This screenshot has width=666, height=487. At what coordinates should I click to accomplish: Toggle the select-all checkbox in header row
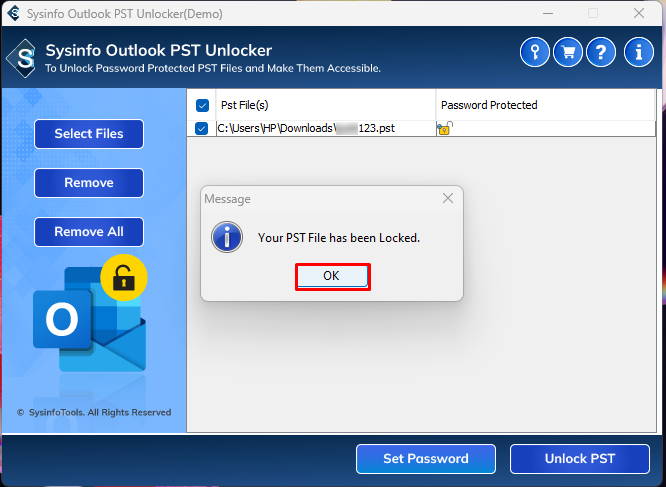pos(202,105)
